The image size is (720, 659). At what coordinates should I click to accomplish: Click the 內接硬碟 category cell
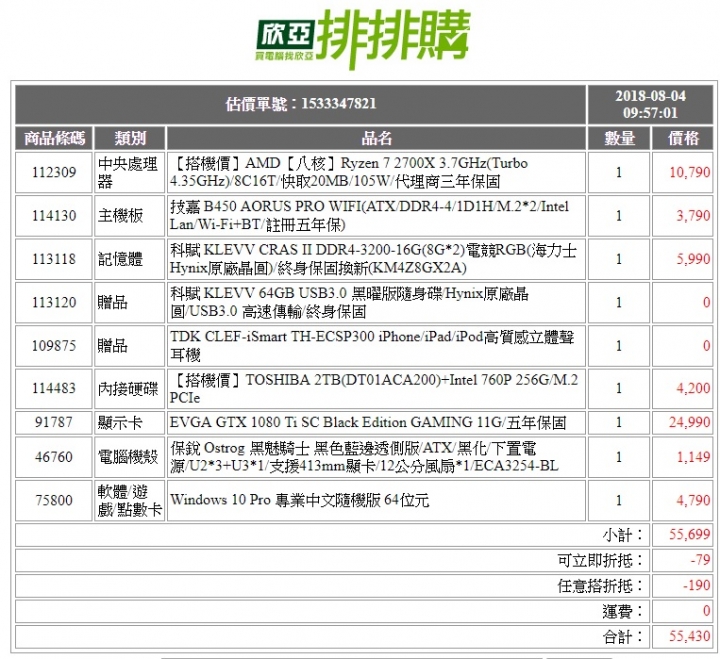point(128,388)
